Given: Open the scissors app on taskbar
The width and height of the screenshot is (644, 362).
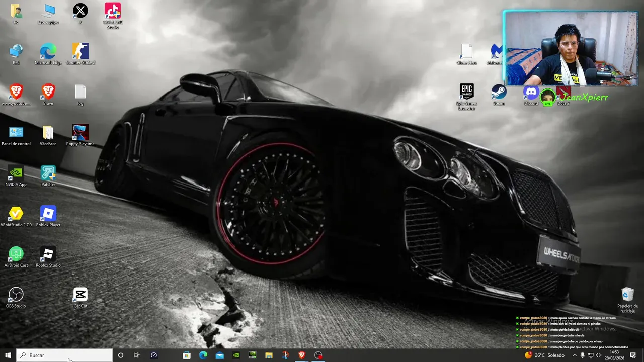Looking at the screenshot, I should (x=285, y=355).
